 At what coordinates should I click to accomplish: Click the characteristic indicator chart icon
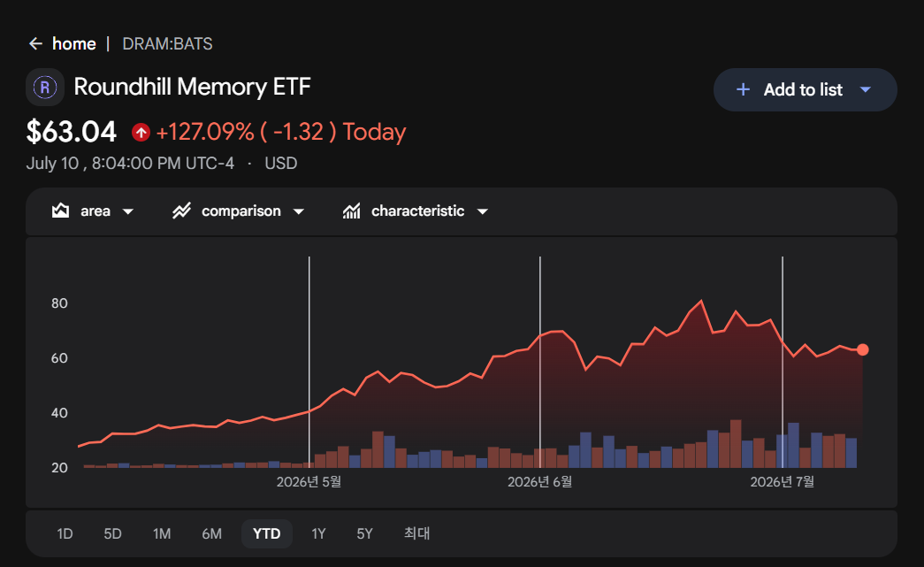[352, 211]
